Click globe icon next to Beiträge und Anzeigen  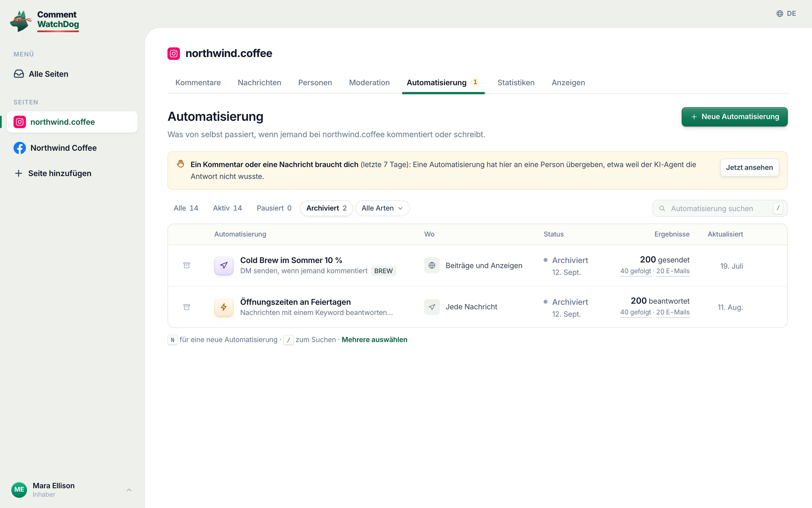click(x=432, y=265)
